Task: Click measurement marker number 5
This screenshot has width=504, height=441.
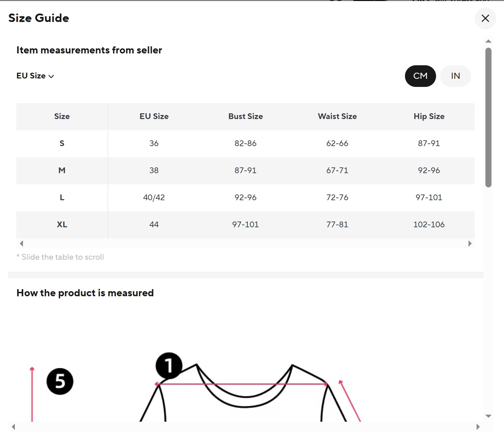Action: [x=60, y=381]
